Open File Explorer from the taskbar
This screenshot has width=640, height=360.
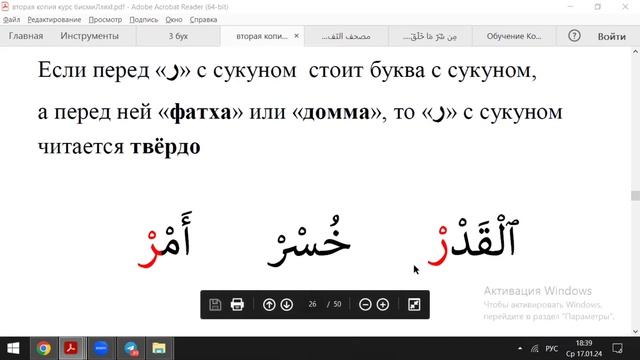coord(159,348)
